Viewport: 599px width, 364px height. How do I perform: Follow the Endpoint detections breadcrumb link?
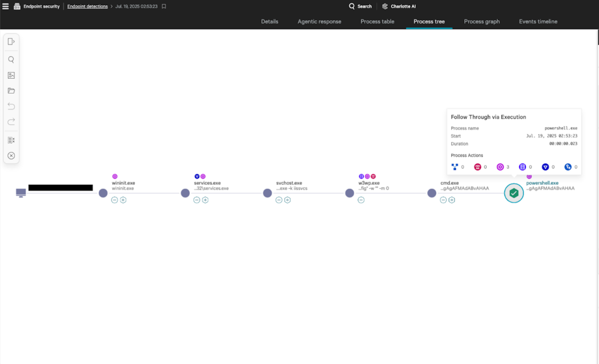pos(87,6)
